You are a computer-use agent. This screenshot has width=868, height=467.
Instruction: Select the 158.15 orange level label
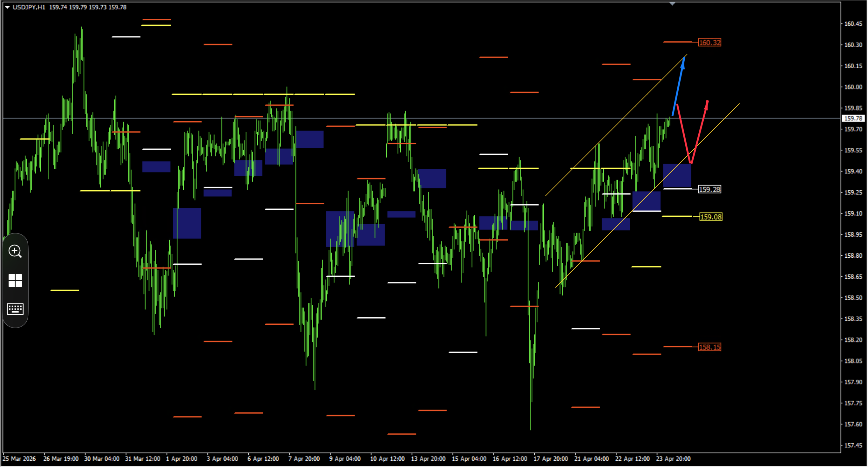(x=709, y=347)
